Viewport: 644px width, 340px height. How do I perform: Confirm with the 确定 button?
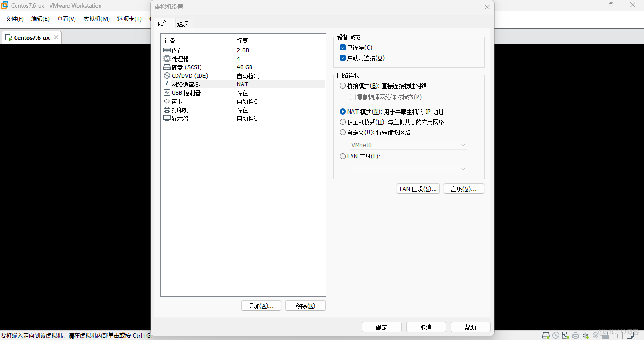tap(382, 327)
